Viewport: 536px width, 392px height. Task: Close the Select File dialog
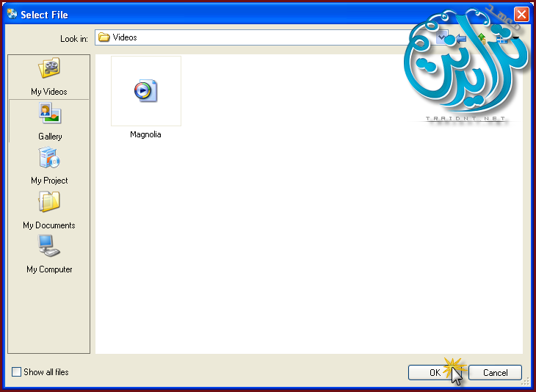pyautogui.click(x=521, y=15)
